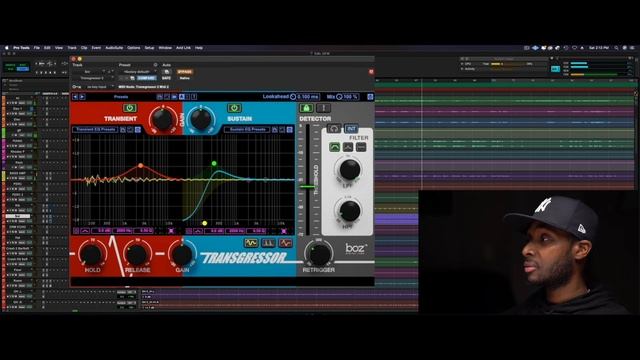Open the File menu

(x=37, y=48)
